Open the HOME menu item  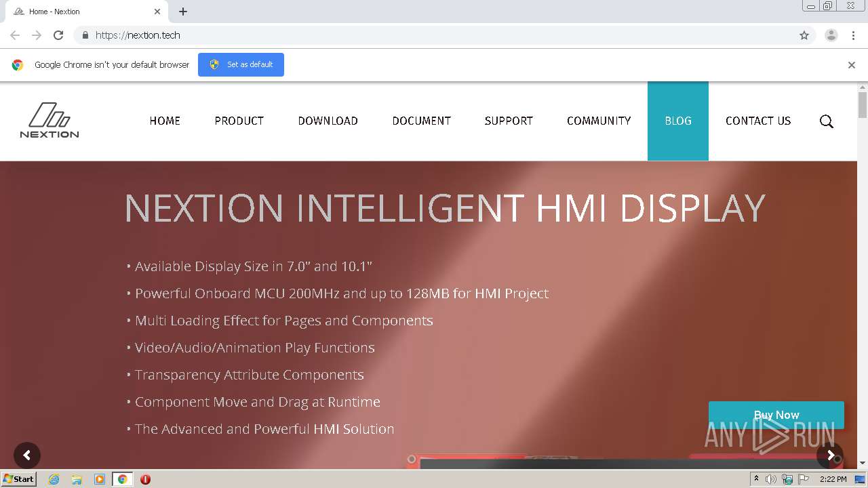pos(165,121)
